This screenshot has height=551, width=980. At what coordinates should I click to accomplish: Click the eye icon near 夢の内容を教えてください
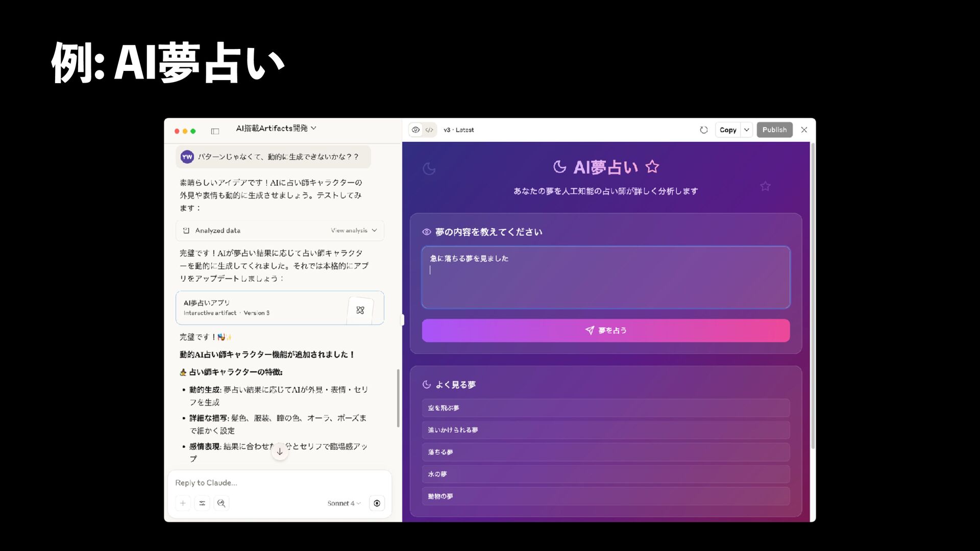[427, 232]
